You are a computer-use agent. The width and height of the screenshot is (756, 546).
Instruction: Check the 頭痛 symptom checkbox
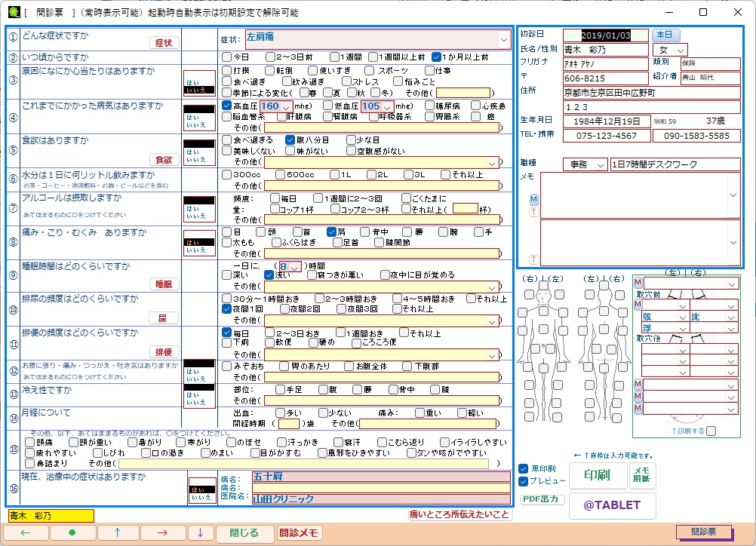coord(30,442)
